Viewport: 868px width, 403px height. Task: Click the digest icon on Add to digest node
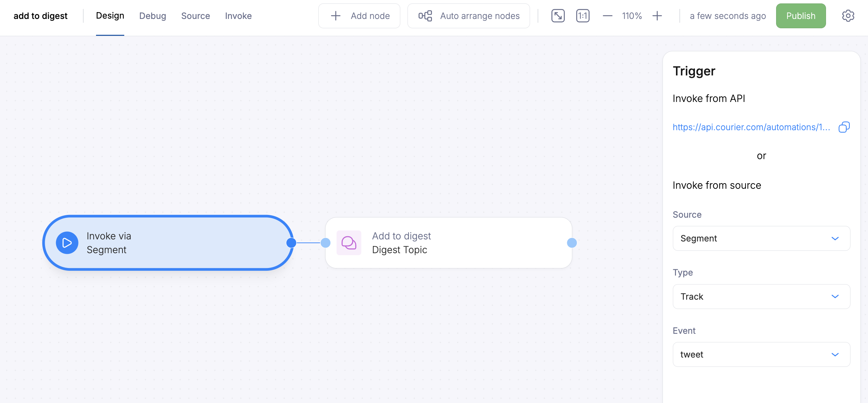pyautogui.click(x=348, y=243)
